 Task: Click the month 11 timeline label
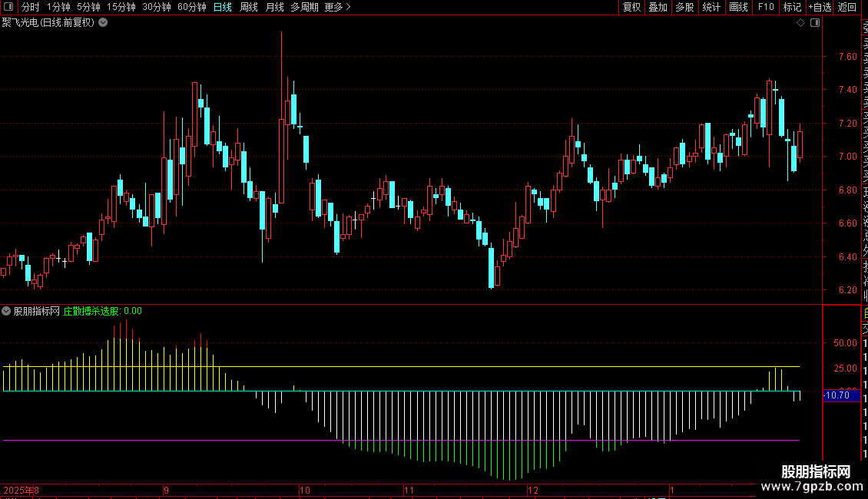tap(409, 490)
